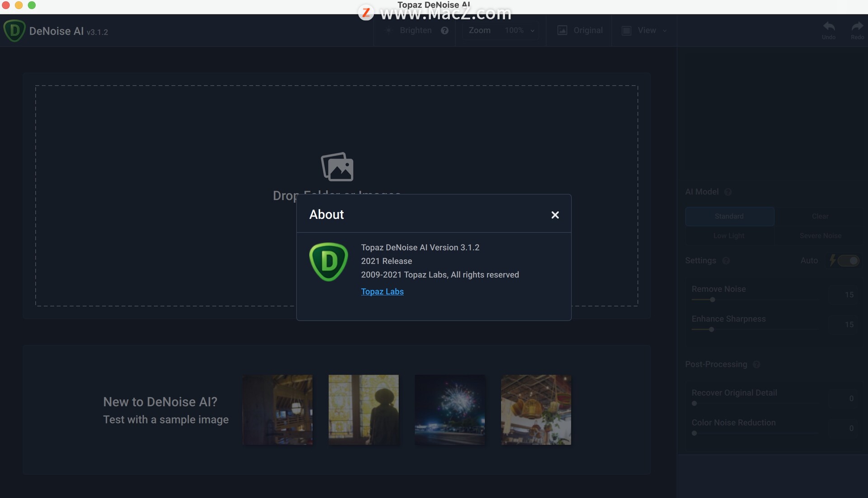868x498 pixels.
Task: Open the Settings help icon
Action: [726, 261]
